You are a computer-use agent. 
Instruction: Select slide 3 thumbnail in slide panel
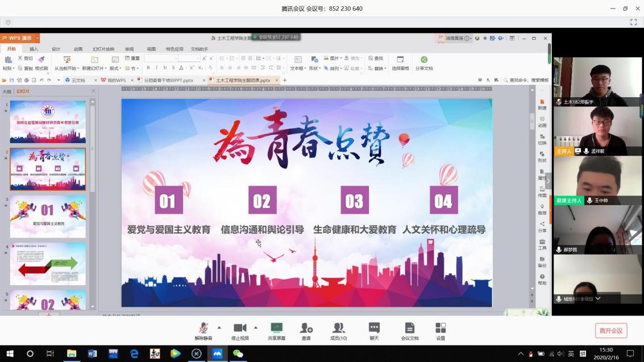48,217
